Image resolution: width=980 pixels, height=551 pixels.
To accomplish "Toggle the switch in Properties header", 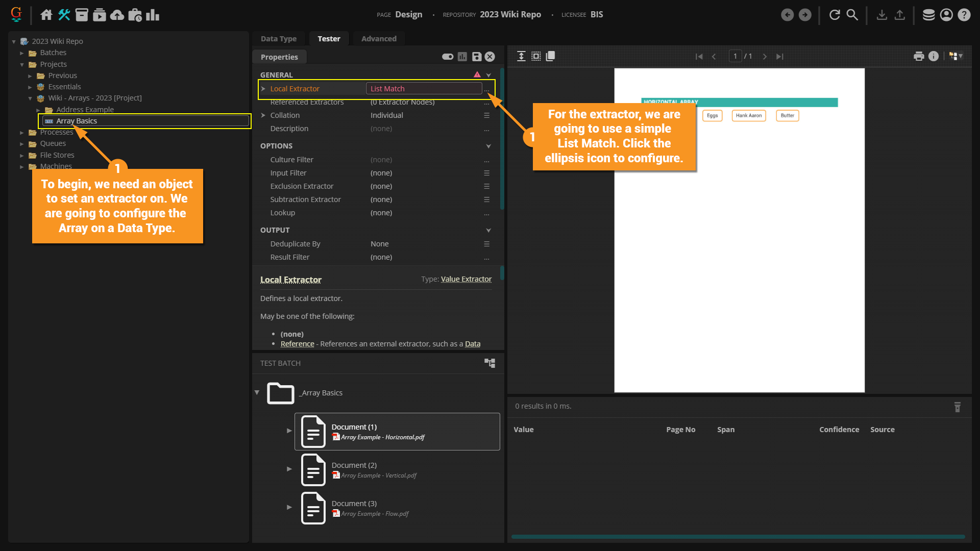I will coord(448,57).
